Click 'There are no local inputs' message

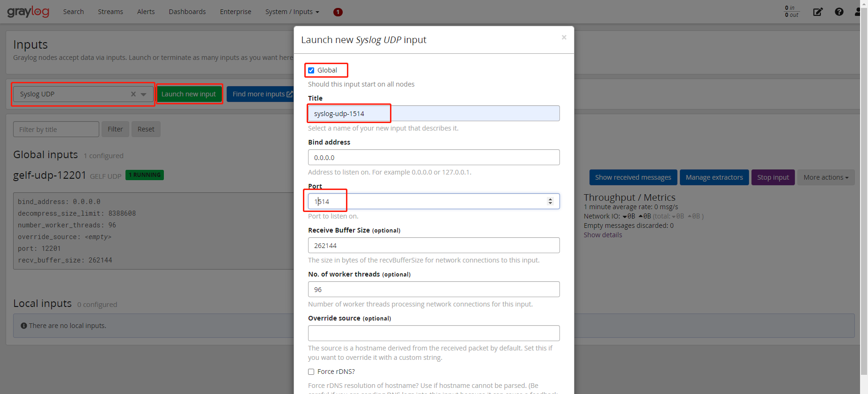pos(67,326)
